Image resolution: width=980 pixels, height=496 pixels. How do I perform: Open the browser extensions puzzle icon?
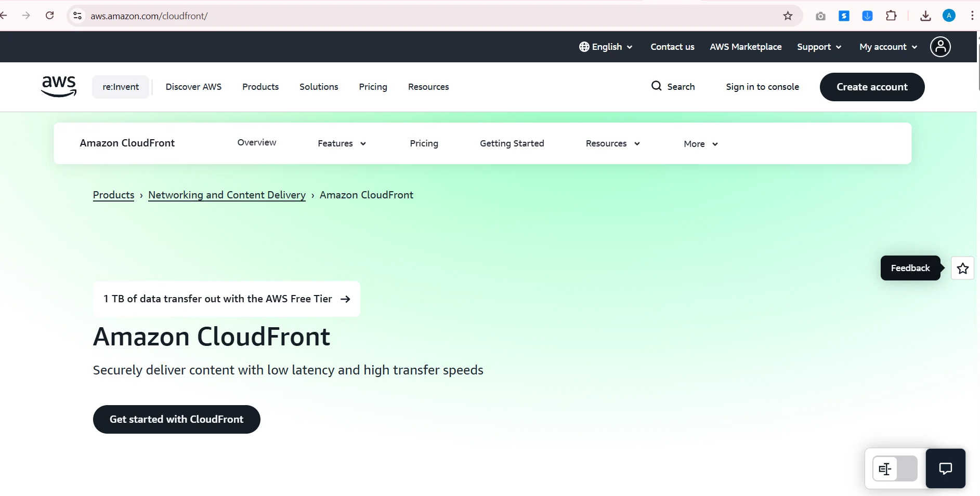click(892, 16)
